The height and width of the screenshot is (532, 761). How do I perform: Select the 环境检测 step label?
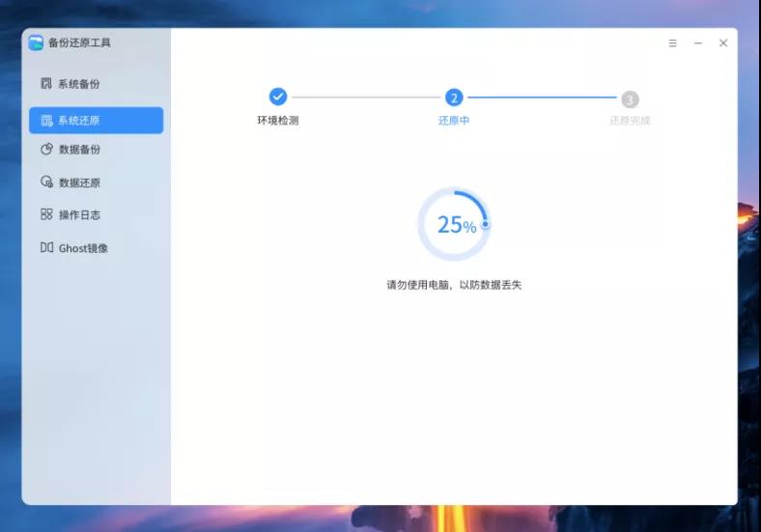point(278,121)
